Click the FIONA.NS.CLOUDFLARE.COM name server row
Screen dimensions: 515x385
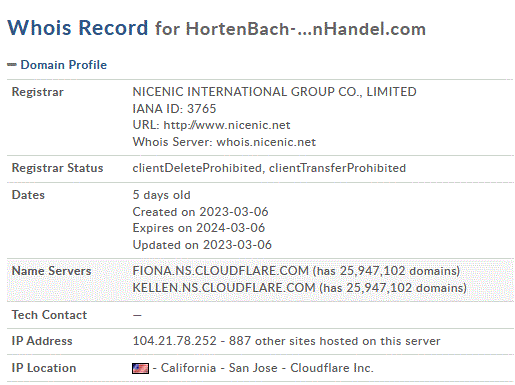(296, 271)
